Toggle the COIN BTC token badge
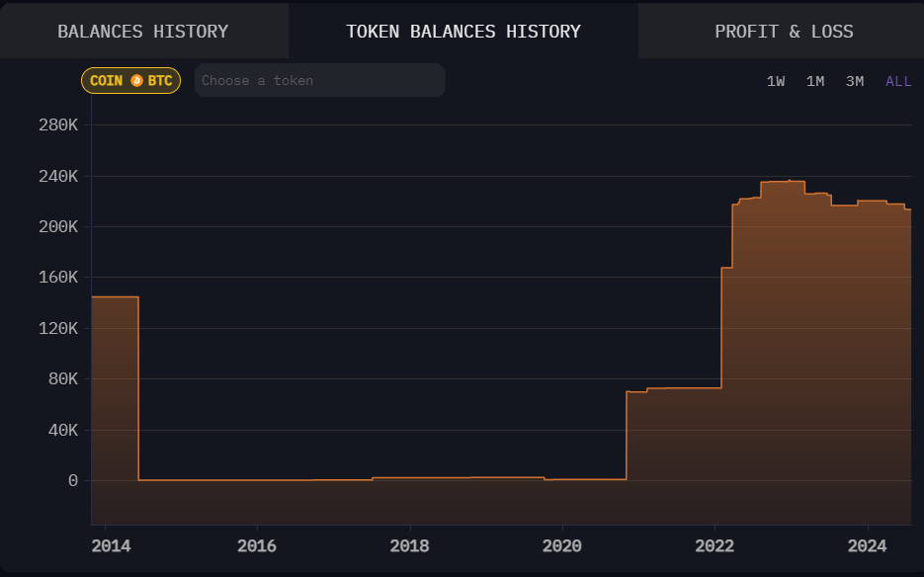The width and height of the screenshot is (924, 577). pos(130,81)
